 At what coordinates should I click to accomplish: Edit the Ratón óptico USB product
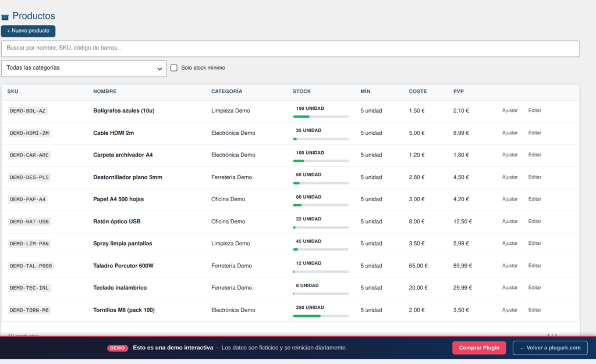[x=535, y=222]
